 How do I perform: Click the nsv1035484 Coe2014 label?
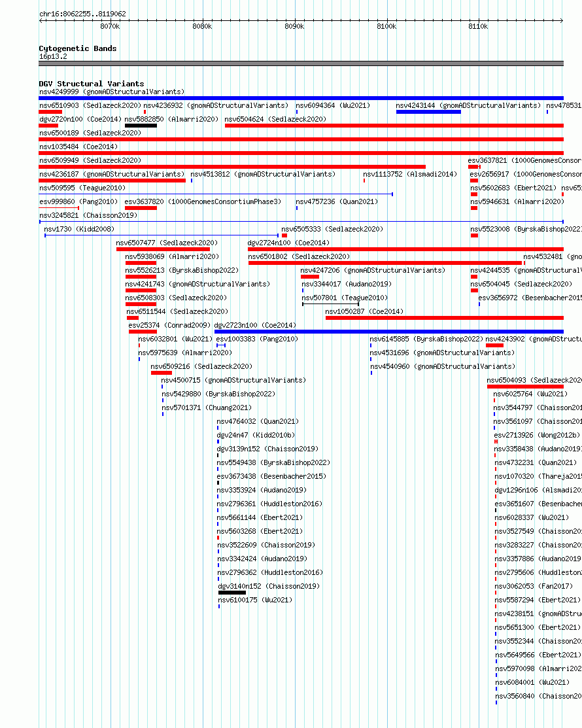click(78, 147)
